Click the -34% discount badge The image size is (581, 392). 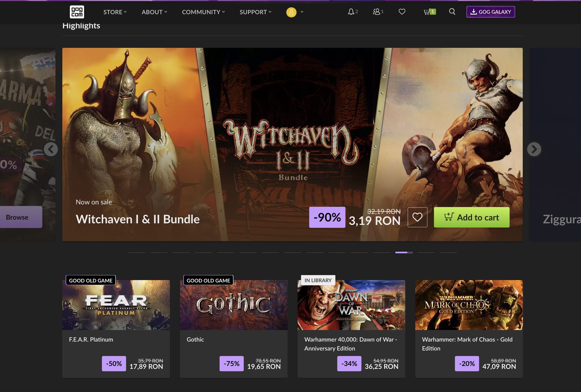pos(349,364)
